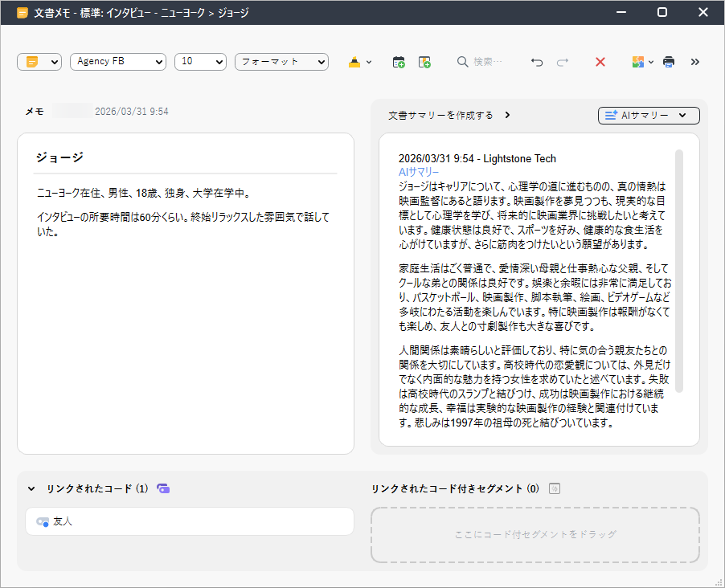The width and height of the screenshot is (725, 588).
Task: Click the insert date calendar icon
Action: [x=399, y=62]
